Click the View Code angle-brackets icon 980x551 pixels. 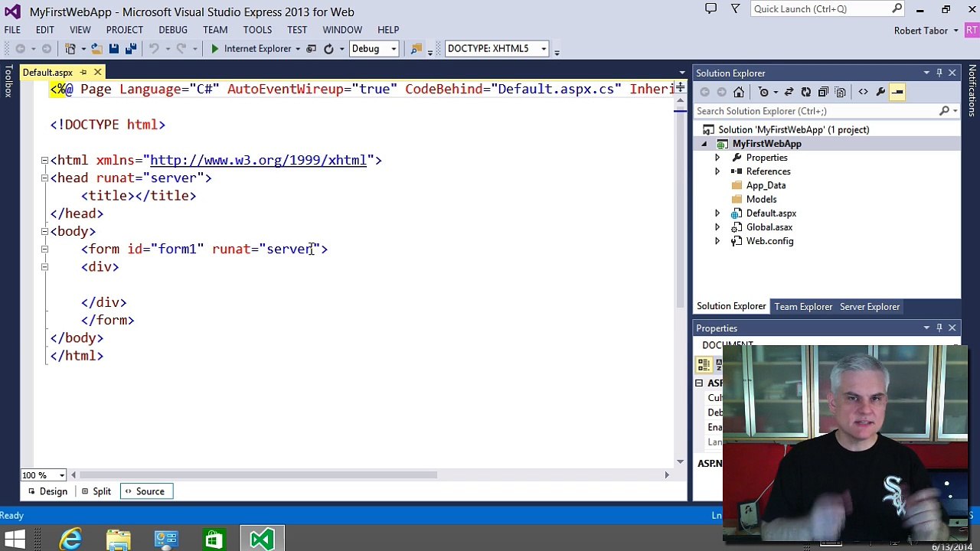point(863,92)
